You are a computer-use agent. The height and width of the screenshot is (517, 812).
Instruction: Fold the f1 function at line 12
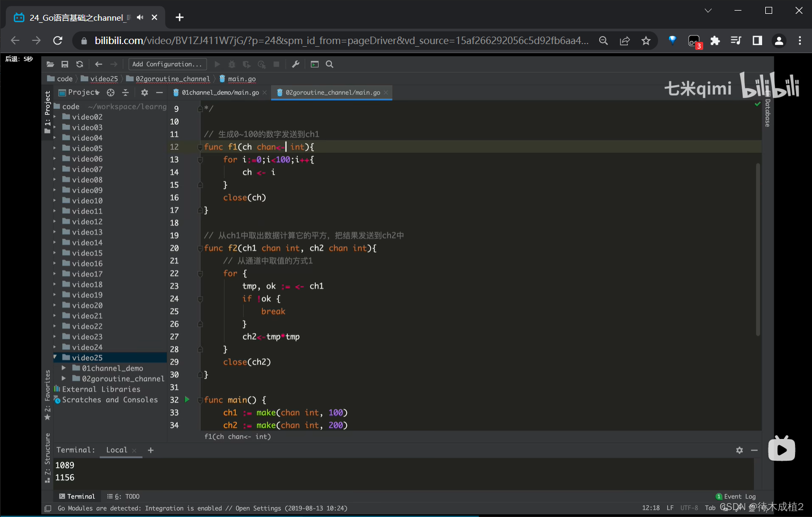pos(200,147)
